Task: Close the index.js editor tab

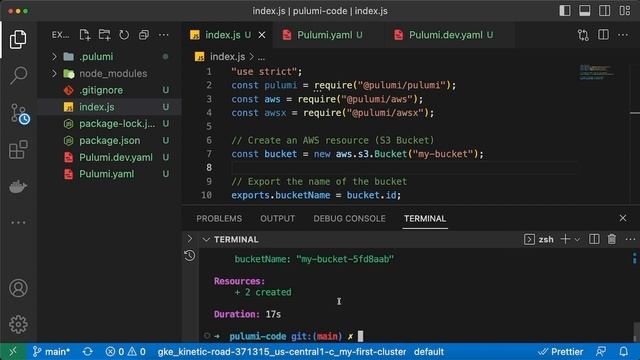Action: [262, 35]
